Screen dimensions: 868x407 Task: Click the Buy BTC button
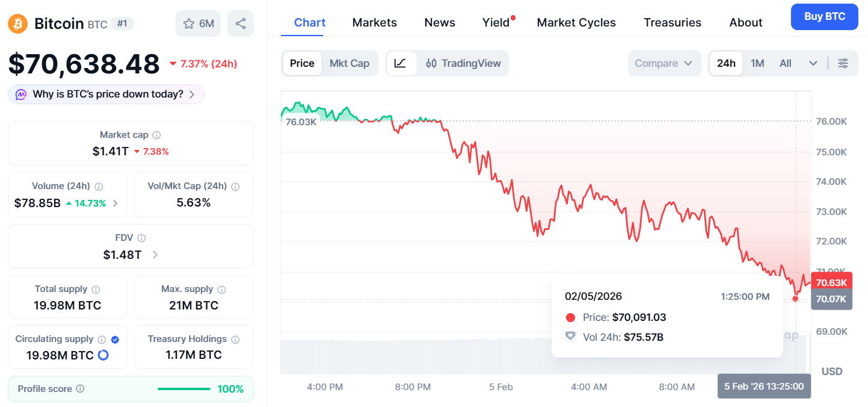(x=825, y=16)
